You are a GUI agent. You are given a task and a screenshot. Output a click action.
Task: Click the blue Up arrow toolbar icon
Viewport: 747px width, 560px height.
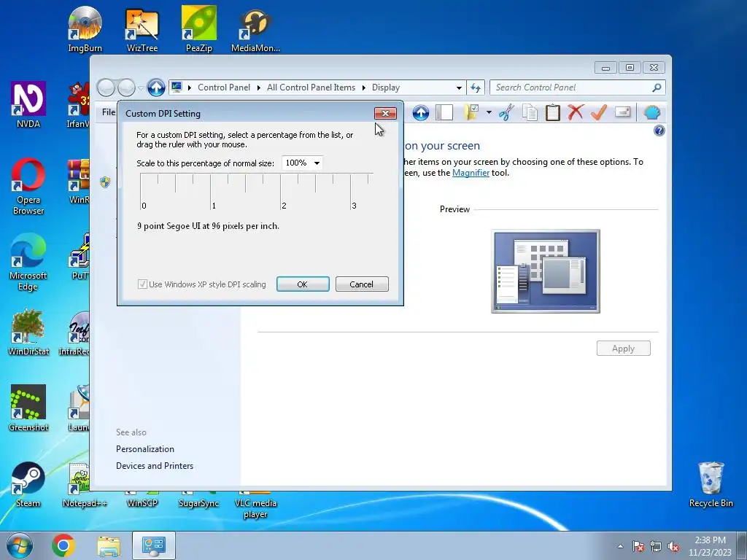tap(421, 113)
